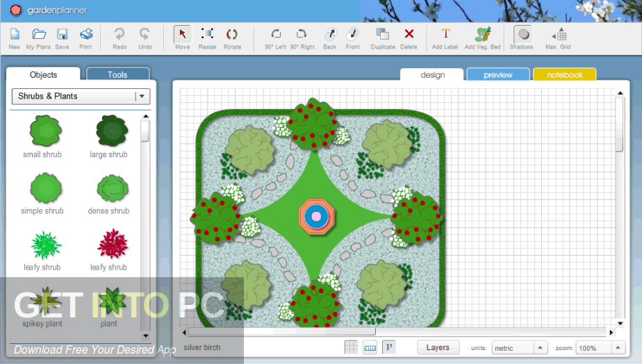Select the Resize tool in toolbar
This screenshot has height=364, width=642.
(207, 33)
